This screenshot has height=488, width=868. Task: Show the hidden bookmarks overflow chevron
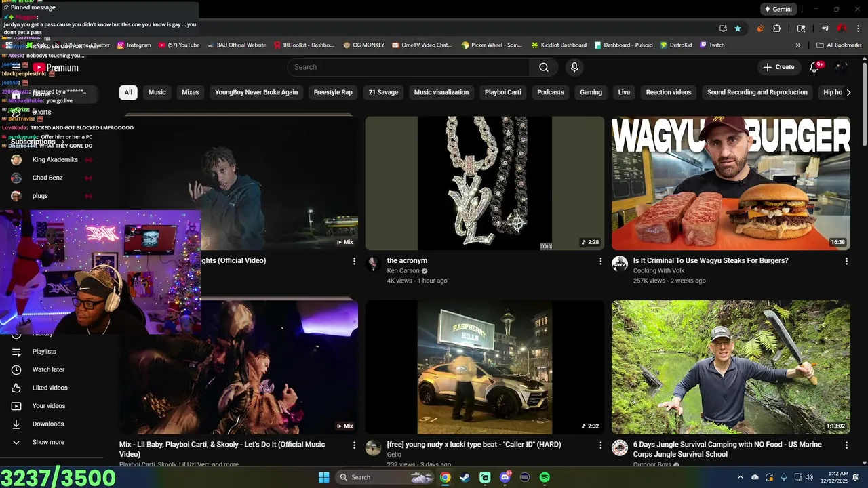point(798,45)
